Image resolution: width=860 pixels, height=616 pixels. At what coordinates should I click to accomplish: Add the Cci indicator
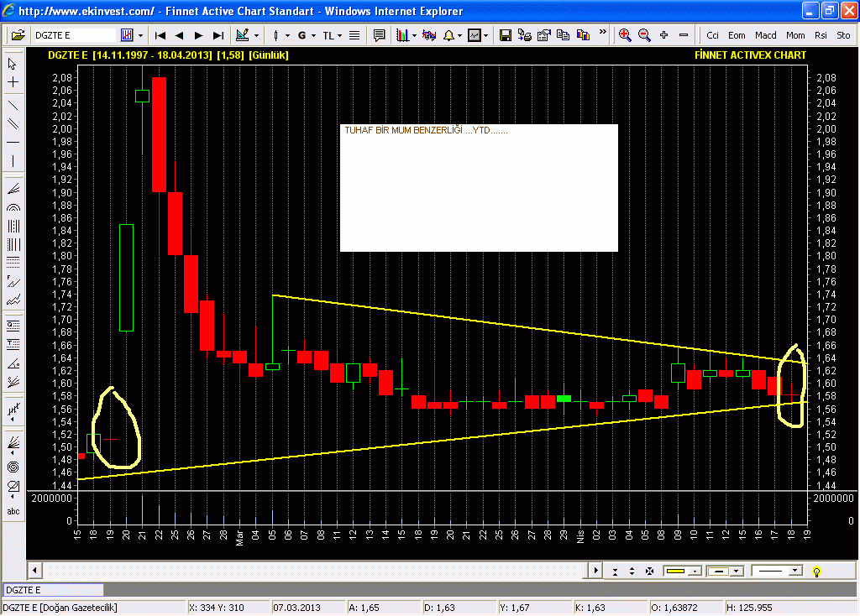coord(712,35)
